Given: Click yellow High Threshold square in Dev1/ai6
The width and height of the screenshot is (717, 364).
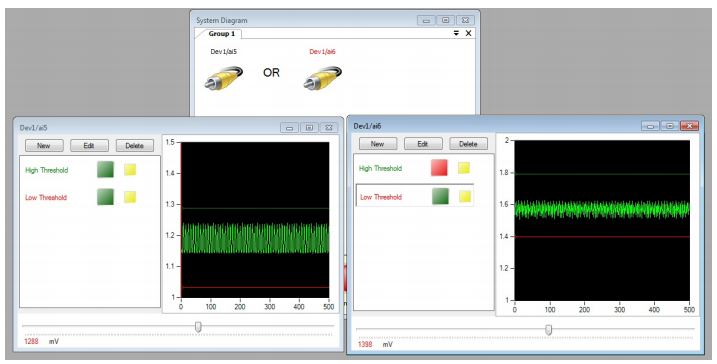Looking at the screenshot, I should (x=464, y=168).
